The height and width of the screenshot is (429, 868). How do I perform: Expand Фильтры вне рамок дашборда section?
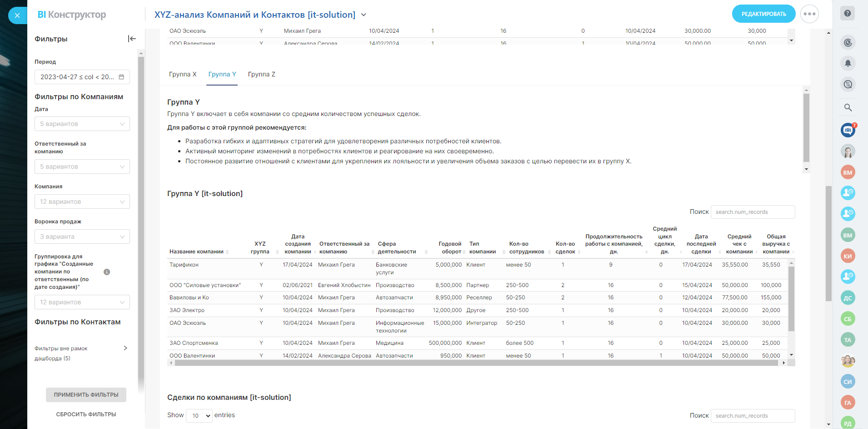click(125, 348)
